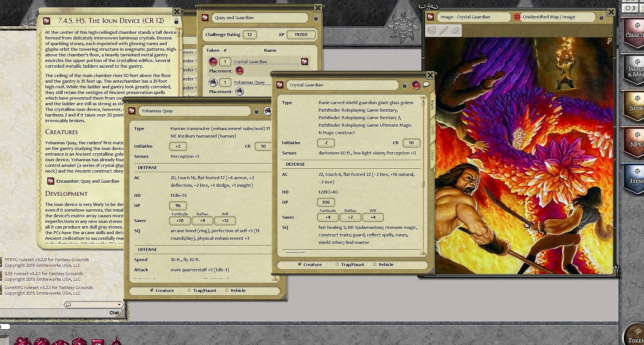Switch to the Spells tab of Crystal Guardian

[432, 130]
